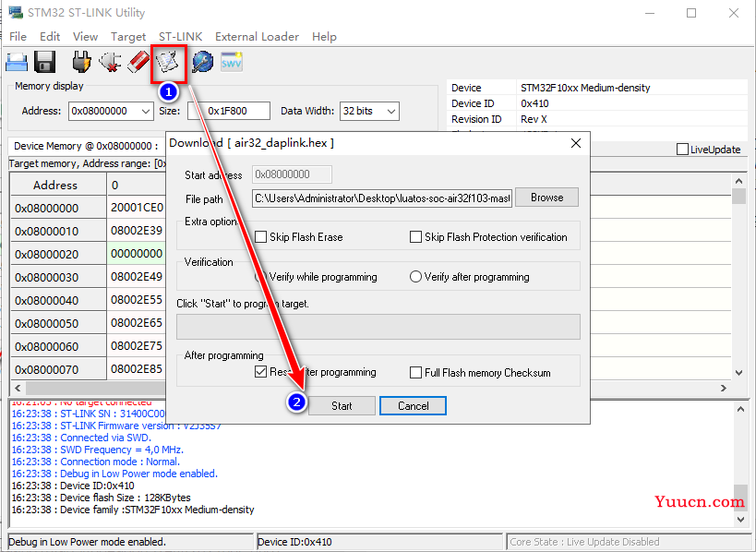Open file toolbar icon
Viewport: 756px width, 552px height.
pyautogui.click(x=17, y=63)
